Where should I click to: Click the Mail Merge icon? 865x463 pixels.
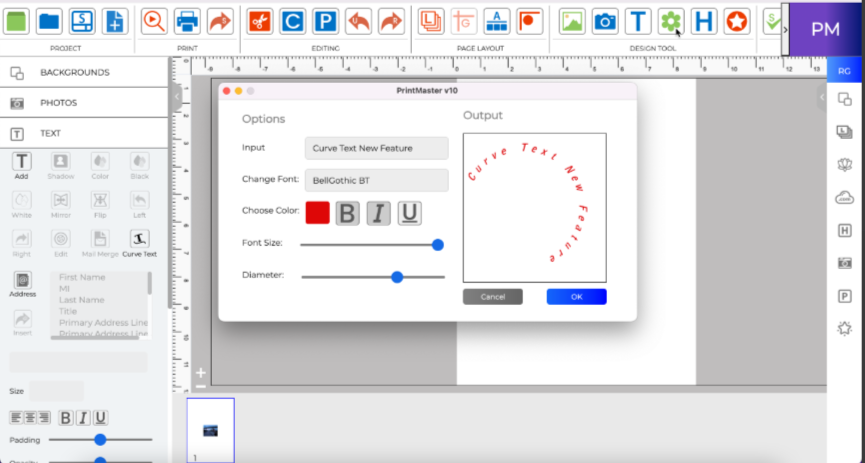tap(100, 239)
